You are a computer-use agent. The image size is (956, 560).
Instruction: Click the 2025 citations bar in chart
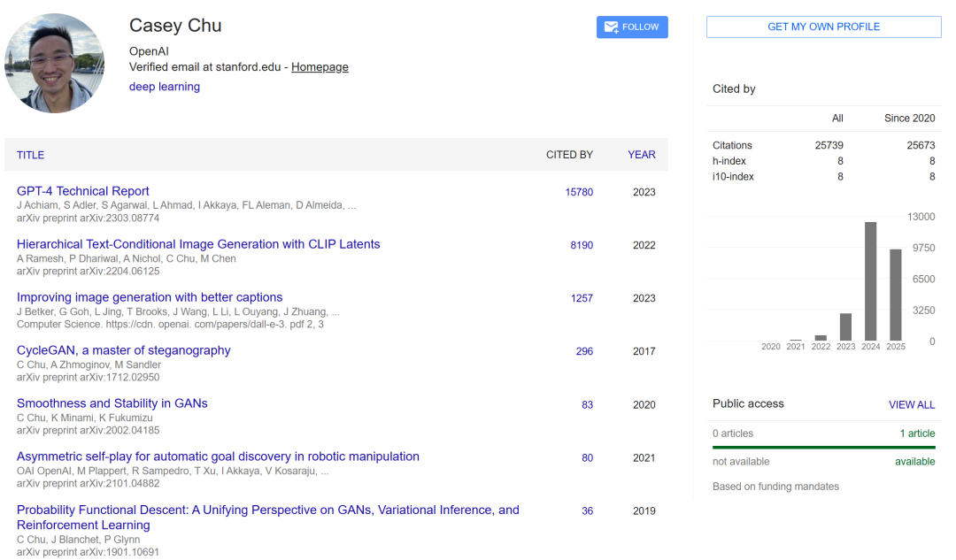tap(896, 295)
